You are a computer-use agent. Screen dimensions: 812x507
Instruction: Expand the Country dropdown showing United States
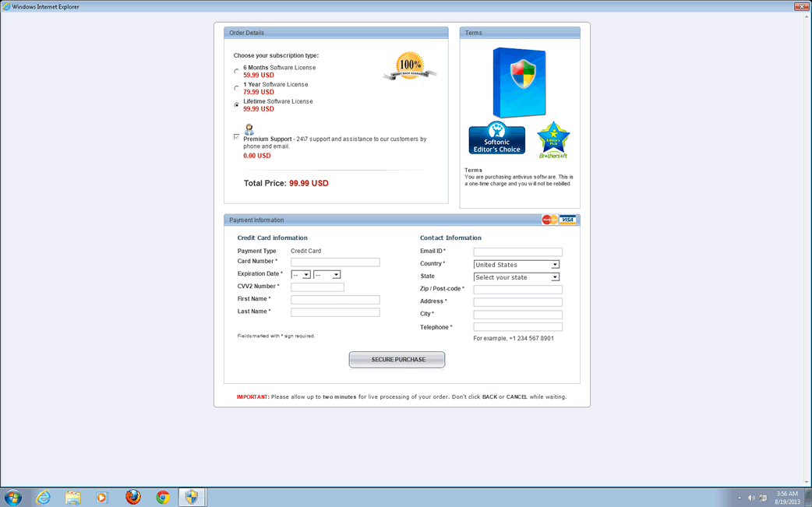517,265
